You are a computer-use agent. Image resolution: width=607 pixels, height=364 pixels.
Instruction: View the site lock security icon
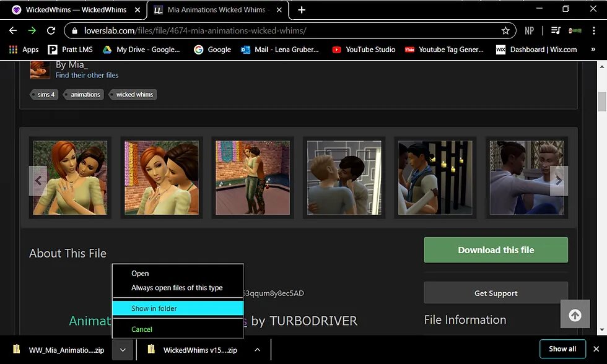(x=75, y=30)
